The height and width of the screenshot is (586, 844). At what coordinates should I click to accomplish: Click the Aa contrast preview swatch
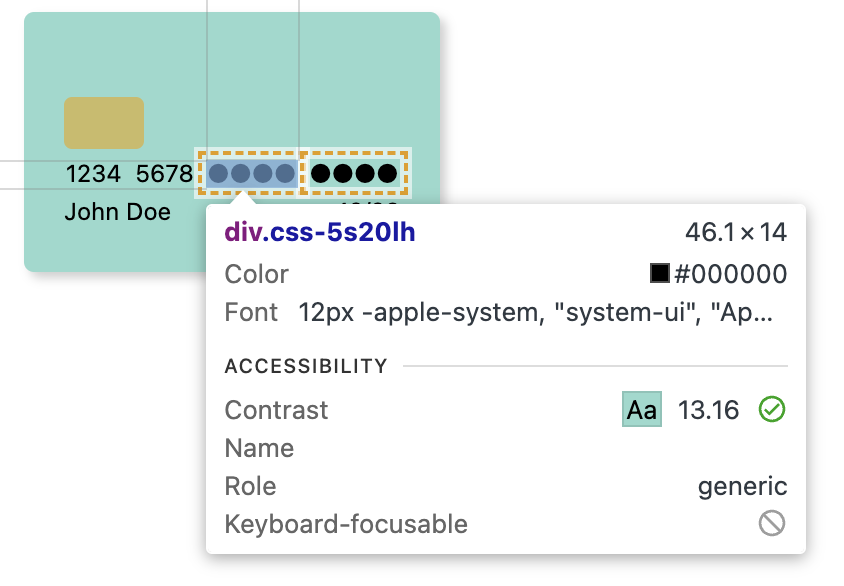642,410
